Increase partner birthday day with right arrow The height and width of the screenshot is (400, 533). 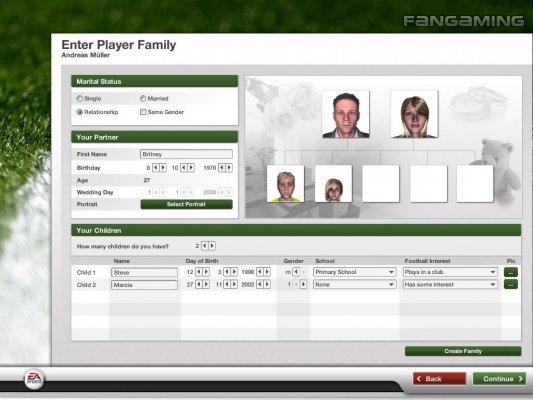pos(163,168)
